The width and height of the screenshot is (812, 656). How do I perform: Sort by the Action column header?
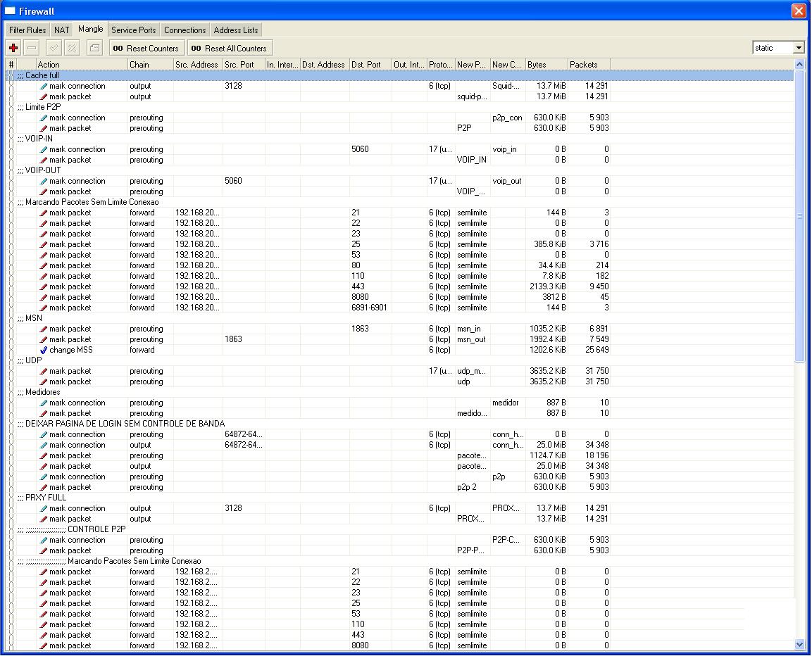(82, 64)
